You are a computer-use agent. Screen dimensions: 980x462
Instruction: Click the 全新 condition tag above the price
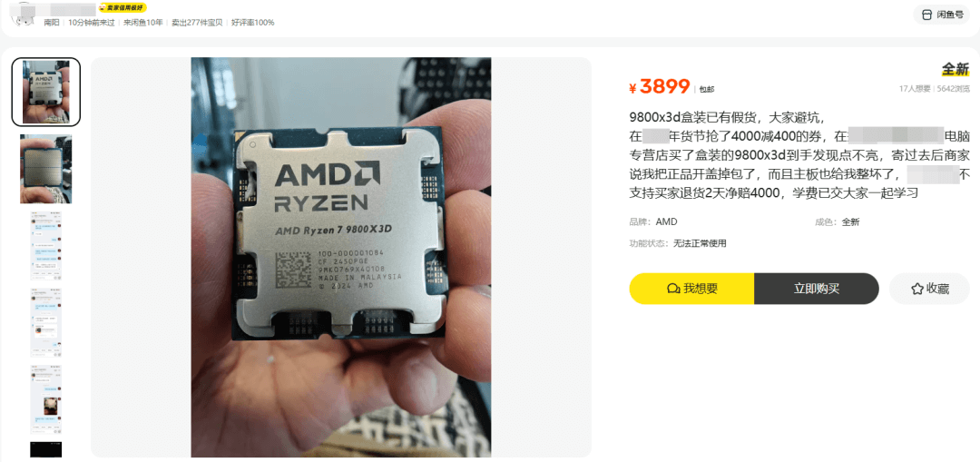pyautogui.click(x=955, y=69)
